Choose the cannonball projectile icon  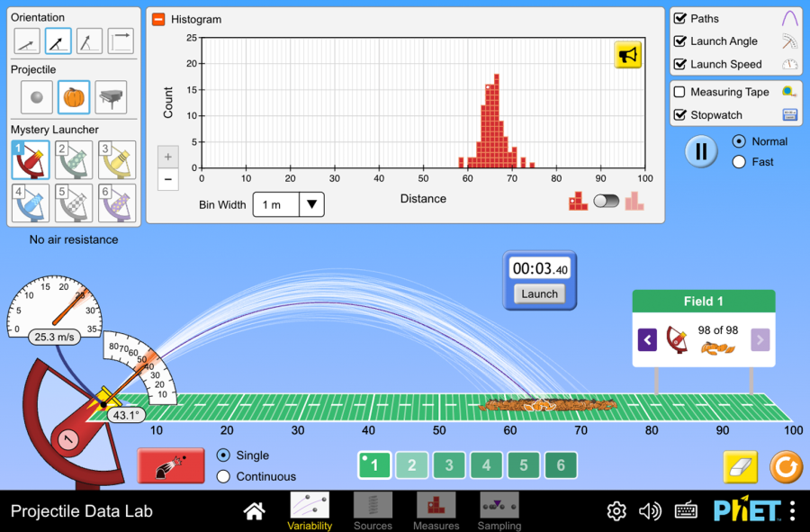pyautogui.click(x=37, y=96)
